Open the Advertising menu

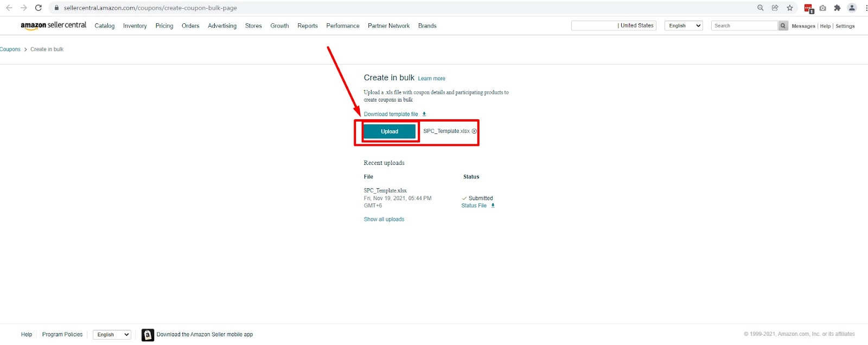click(222, 25)
